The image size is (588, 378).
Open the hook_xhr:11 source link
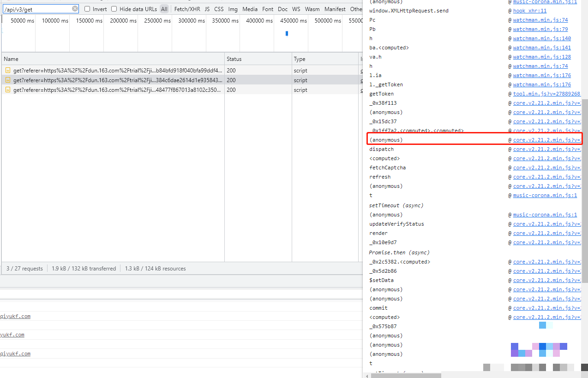tap(529, 11)
